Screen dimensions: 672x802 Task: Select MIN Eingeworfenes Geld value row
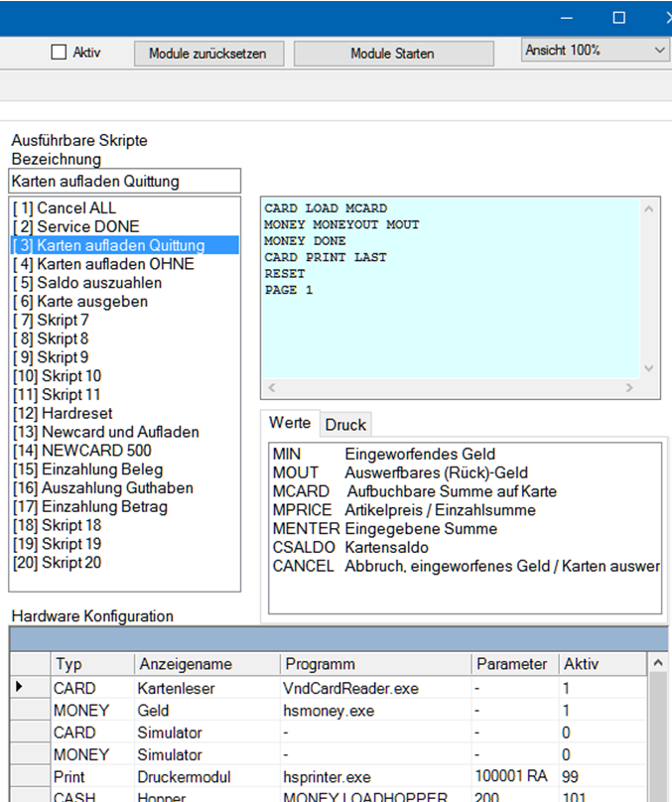point(465,455)
